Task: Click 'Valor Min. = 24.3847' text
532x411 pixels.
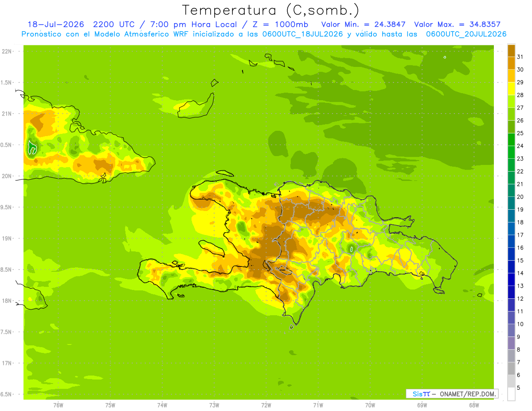Action: (x=363, y=24)
